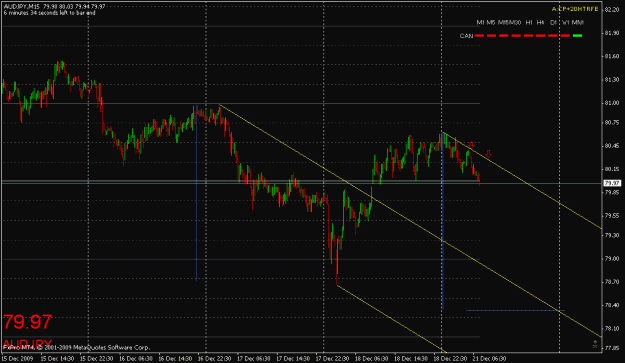Click the 79.00 price scale value
The image size is (625, 363).
point(612,259)
